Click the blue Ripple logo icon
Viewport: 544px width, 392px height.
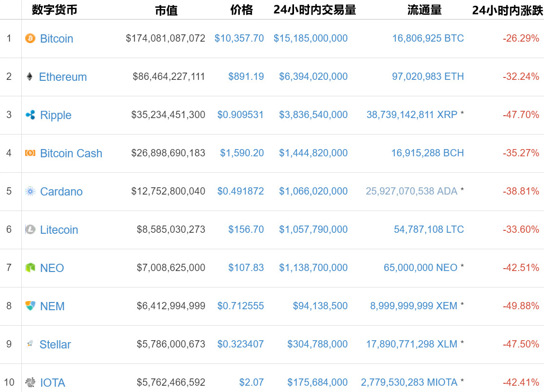[x=30, y=115]
